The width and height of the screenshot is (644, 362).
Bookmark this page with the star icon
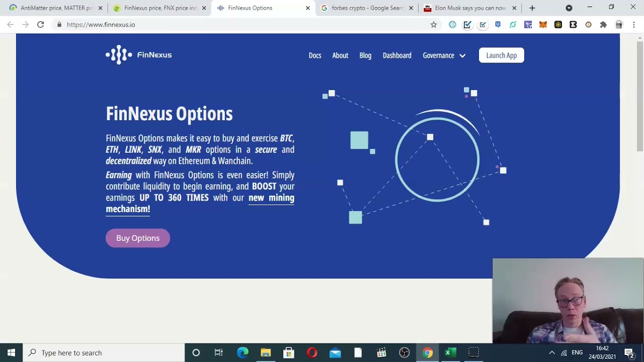pyautogui.click(x=434, y=25)
